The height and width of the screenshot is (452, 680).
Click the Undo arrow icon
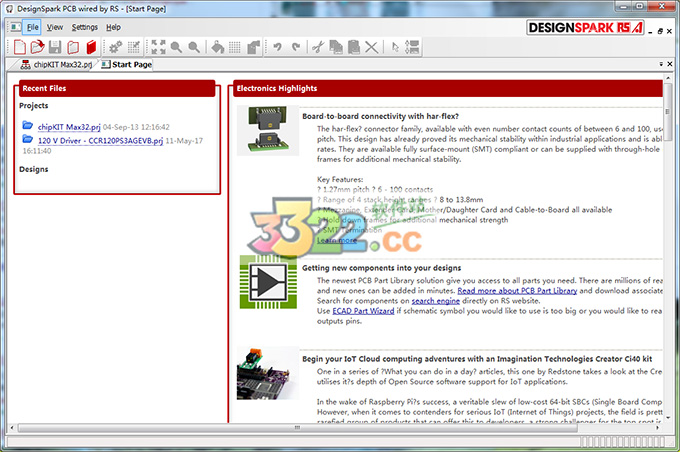pyautogui.click(x=278, y=47)
